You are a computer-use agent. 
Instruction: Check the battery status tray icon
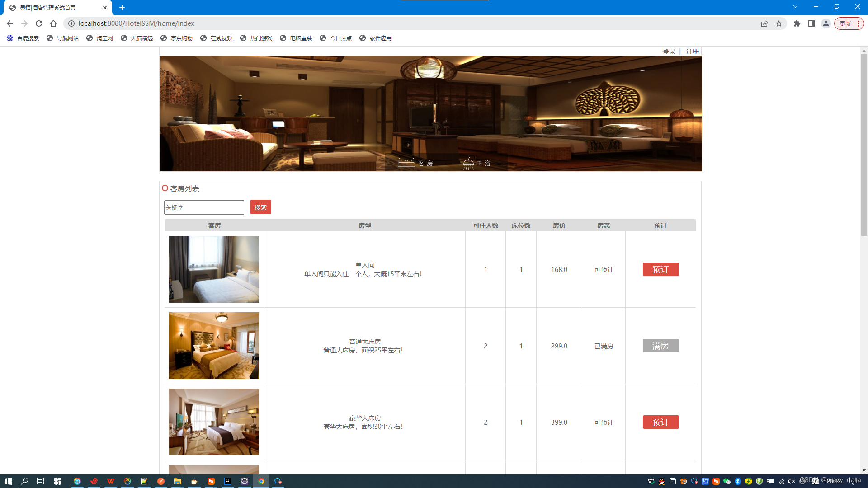click(x=770, y=481)
